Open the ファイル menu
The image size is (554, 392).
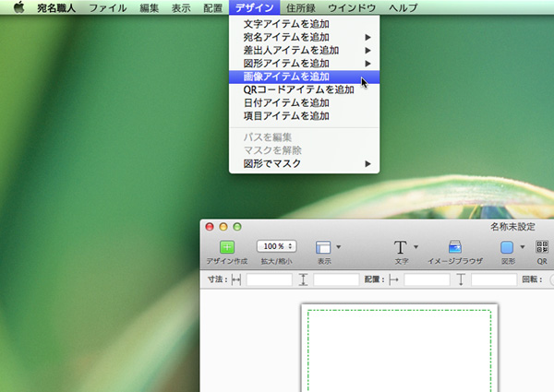point(107,7)
